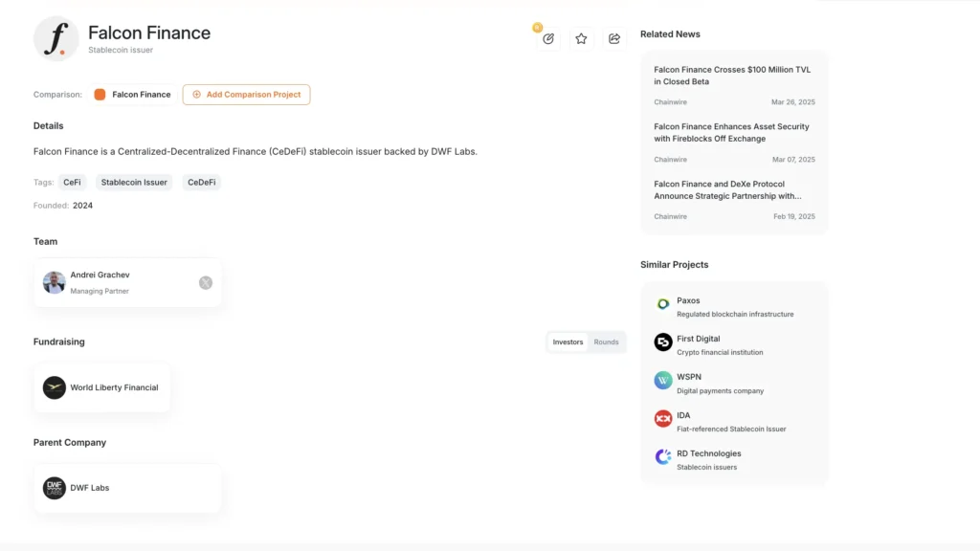Click the Falcon Finance page title
This screenshot has width=980, height=551.
(x=149, y=33)
